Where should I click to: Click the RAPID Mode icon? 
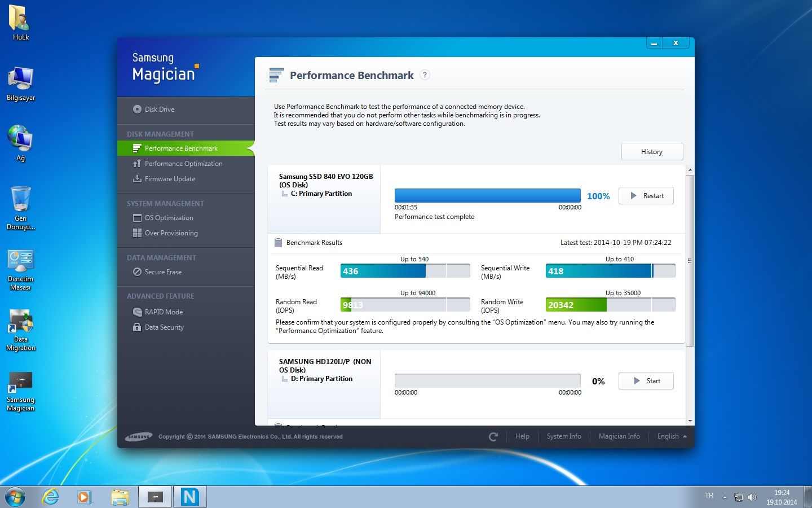(137, 312)
